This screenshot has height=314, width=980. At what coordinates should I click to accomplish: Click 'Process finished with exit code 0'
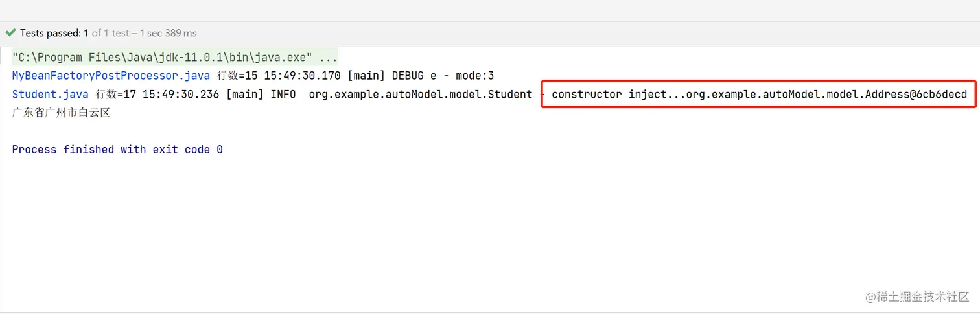tap(117, 150)
